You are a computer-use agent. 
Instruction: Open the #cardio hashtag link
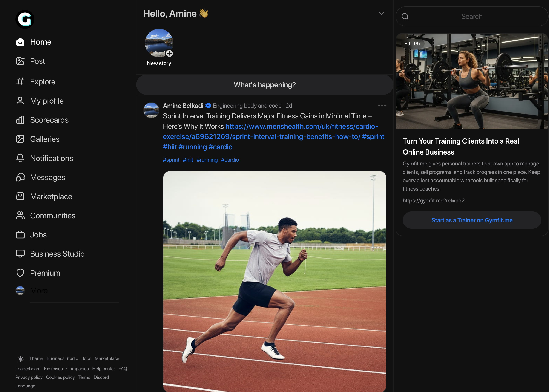pyautogui.click(x=230, y=159)
